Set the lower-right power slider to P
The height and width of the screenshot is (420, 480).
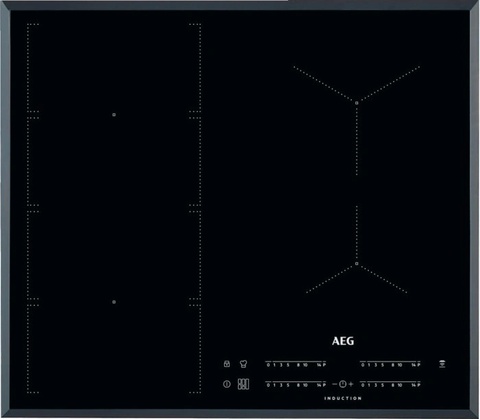(419, 385)
